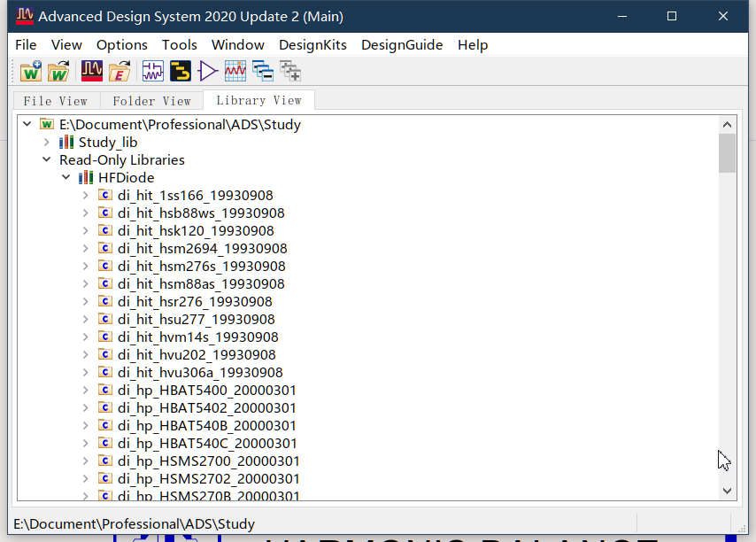The width and height of the screenshot is (756, 542).
Task: Expand the di_hp_HBAT5402_20000301 cell
Action: point(85,407)
